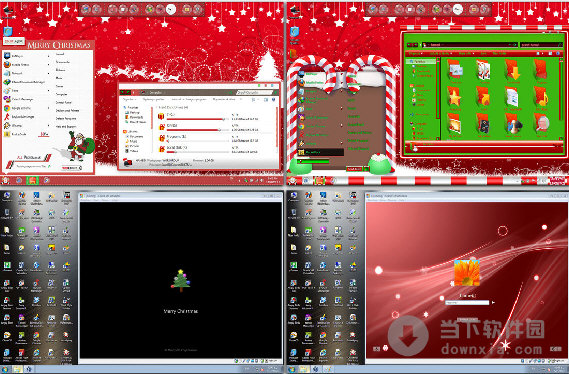This screenshot has height=374, width=569.
Task: Open Help and Support in white Start menu
Action: point(66,127)
